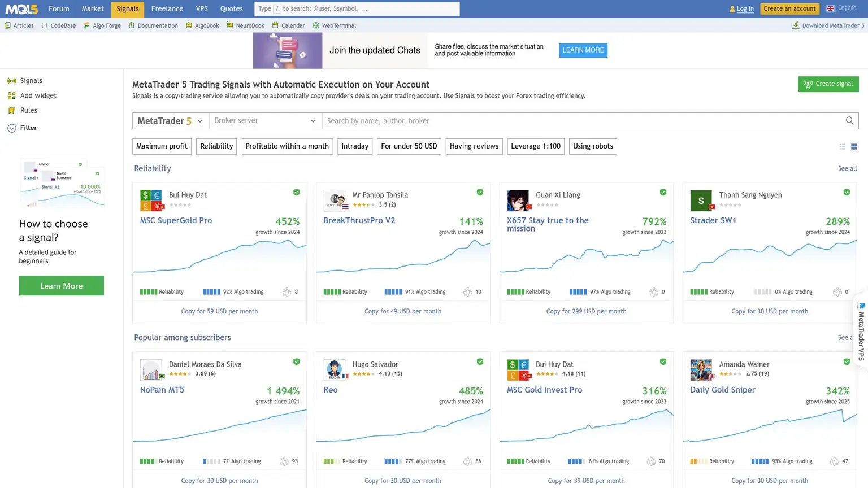Click Thanh Sang Nguyen's green S avatar
Screen dimensions: 868x488
point(701,201)
